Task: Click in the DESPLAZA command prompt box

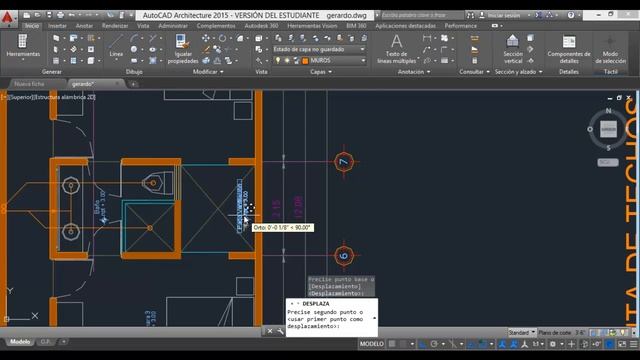Action: 331,318
